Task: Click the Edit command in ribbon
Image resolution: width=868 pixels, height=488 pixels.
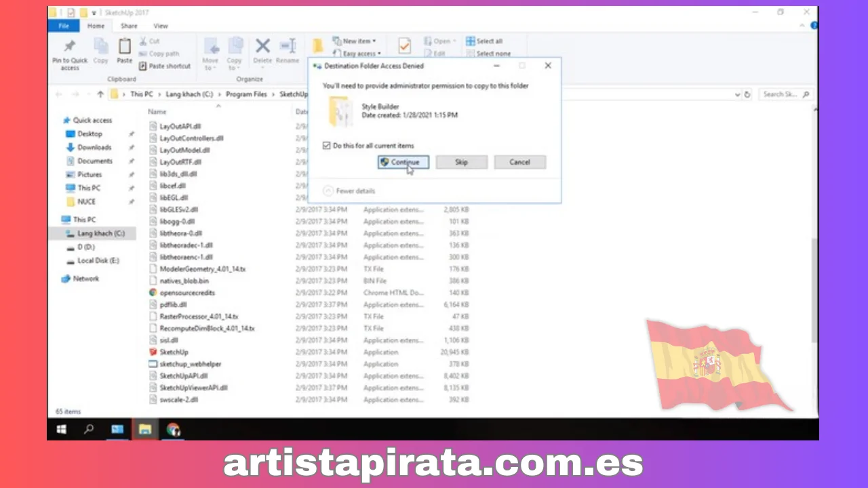Action: [434, 54]
